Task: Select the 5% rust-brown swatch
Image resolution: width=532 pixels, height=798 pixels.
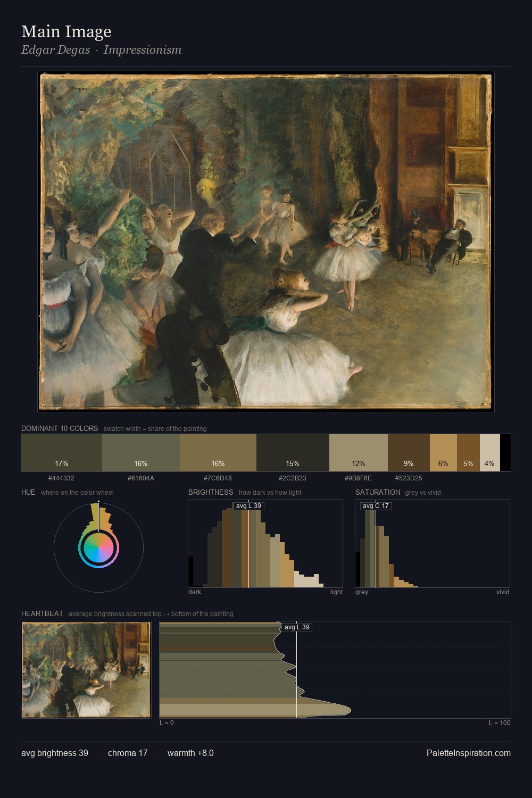Action: tap(468, 453)
